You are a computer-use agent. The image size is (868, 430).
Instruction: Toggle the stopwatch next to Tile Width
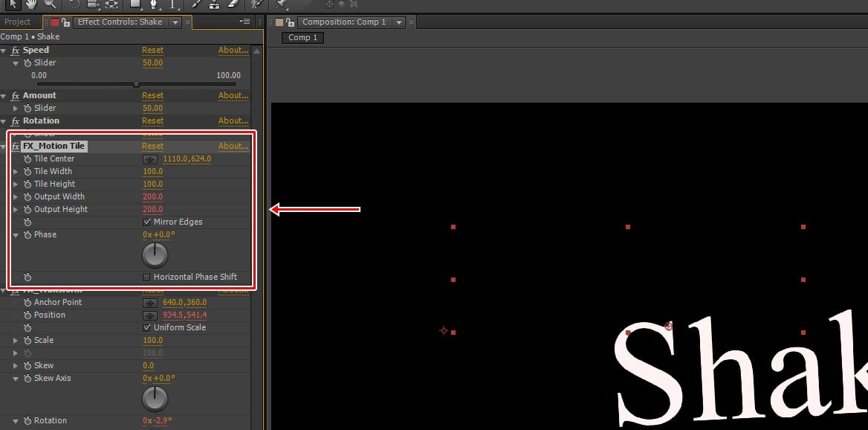click(x=27, y=172)
